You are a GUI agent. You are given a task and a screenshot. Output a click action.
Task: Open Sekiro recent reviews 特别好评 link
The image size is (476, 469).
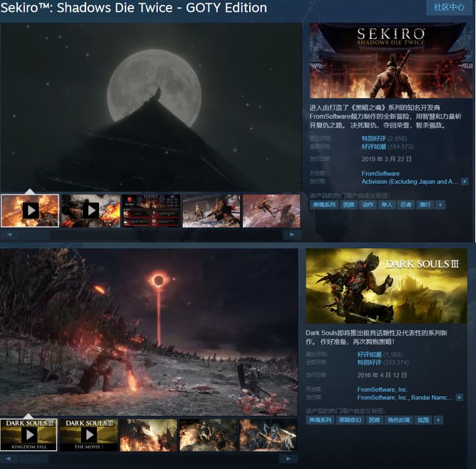373,139
